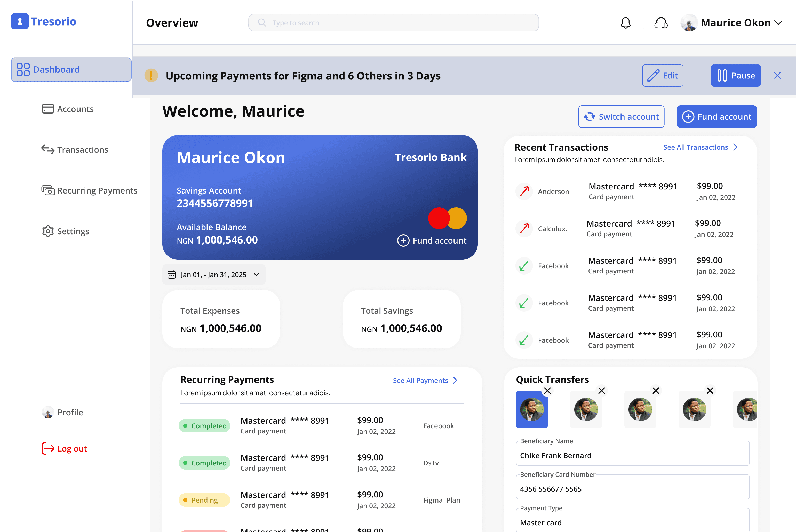Remove the first quick transfer beneficiary
Viewport: 796px width, 532px height.
(547, 391)
